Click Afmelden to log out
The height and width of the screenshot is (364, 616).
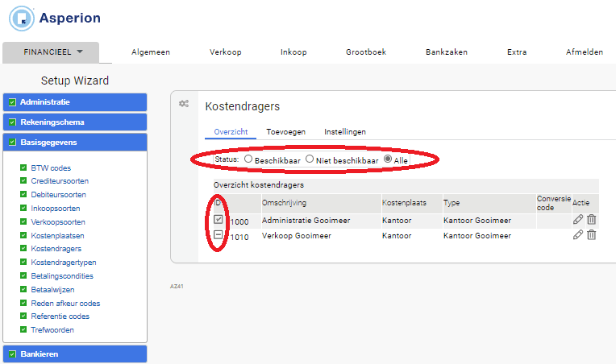[x=585, y=52]
